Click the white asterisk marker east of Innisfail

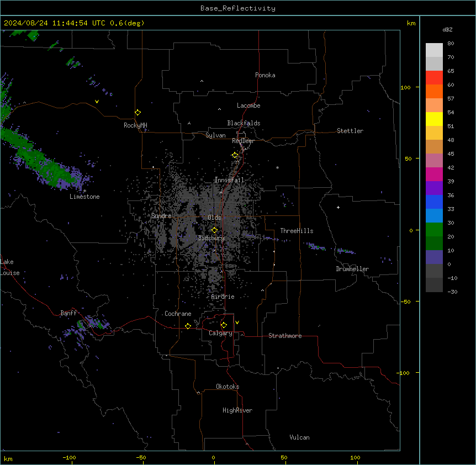click(277, 167)
